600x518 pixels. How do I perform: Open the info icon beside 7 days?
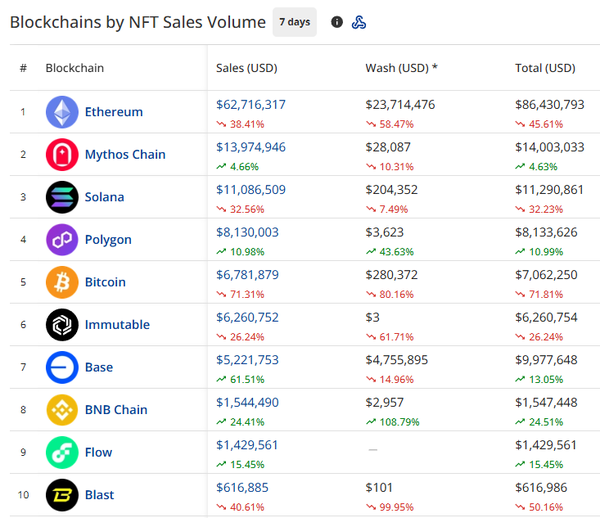337,22
